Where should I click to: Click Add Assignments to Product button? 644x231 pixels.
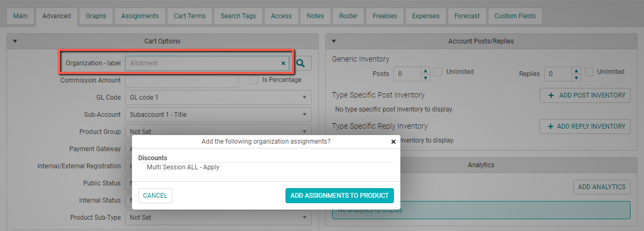pos(339,196)
